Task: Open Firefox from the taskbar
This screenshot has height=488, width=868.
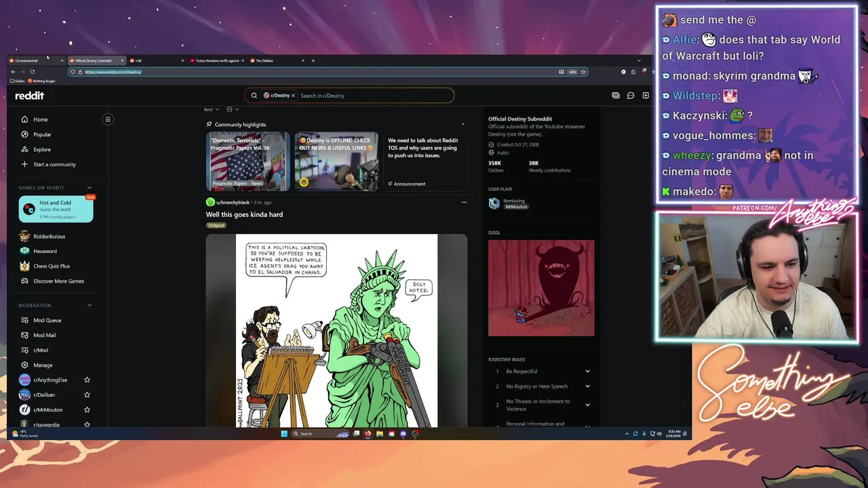Action: [x=368, y=434]
